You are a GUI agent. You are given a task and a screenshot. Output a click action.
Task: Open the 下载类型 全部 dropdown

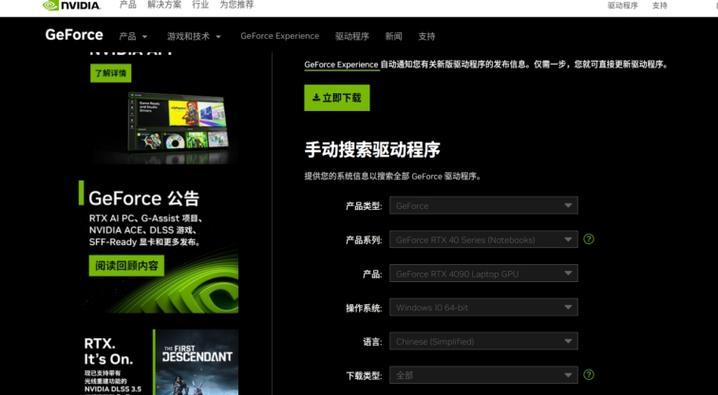coord(484,375)
